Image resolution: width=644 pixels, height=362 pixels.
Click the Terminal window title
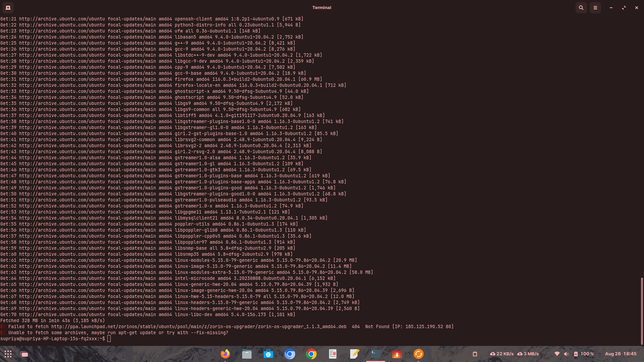point(322,7)
